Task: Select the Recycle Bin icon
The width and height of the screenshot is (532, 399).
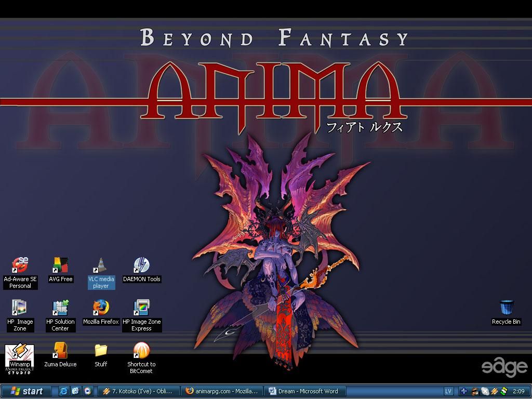Action: pos(506,312)
